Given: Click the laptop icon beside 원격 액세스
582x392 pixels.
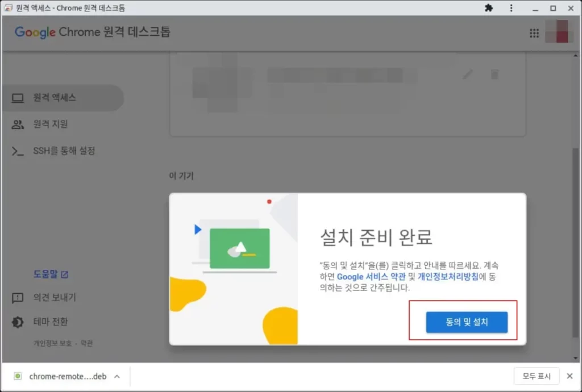Looking at the screenshot, I should 18,98.
